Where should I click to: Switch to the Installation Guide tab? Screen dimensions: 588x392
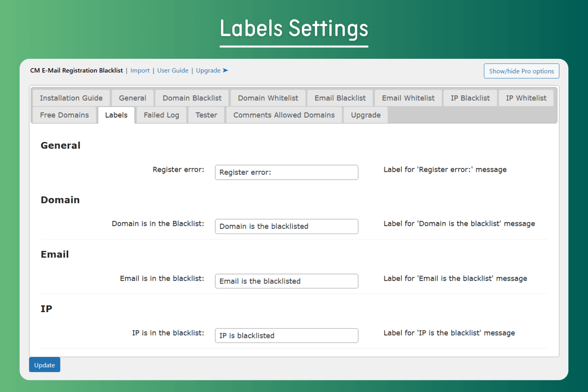(71, 98)
